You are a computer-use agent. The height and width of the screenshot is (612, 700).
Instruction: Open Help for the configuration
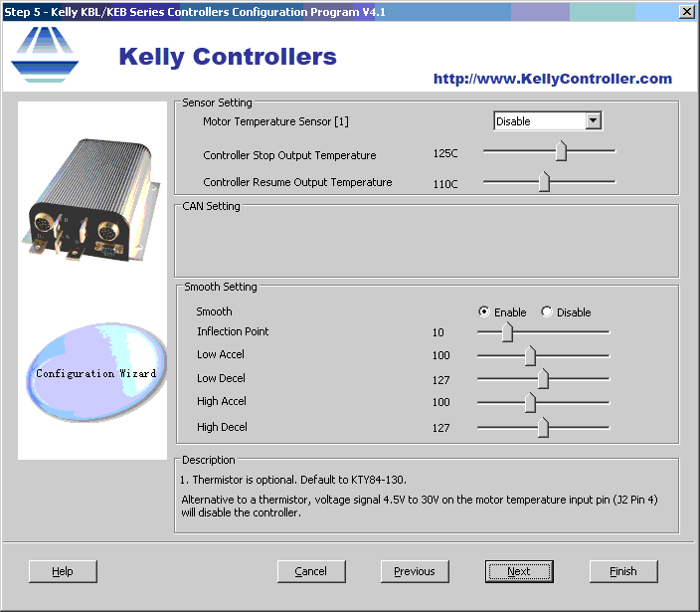tap(63, 571)
